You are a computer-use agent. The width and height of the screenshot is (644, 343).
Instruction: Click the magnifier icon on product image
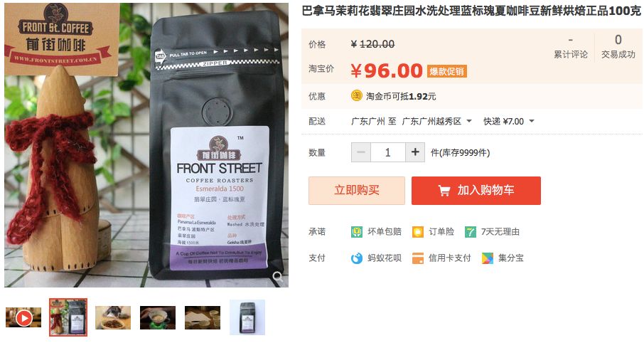[278, 276]
